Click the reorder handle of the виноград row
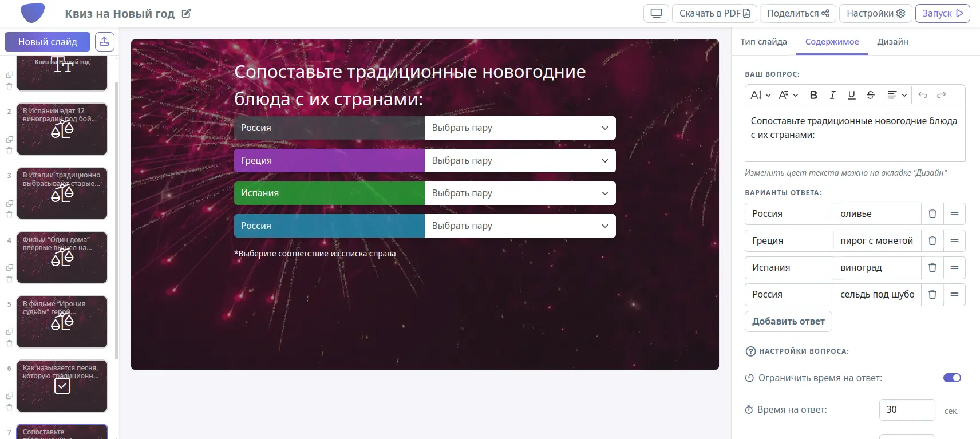The image size is (980, 439). pyautogui.click(x=954, y=267)
